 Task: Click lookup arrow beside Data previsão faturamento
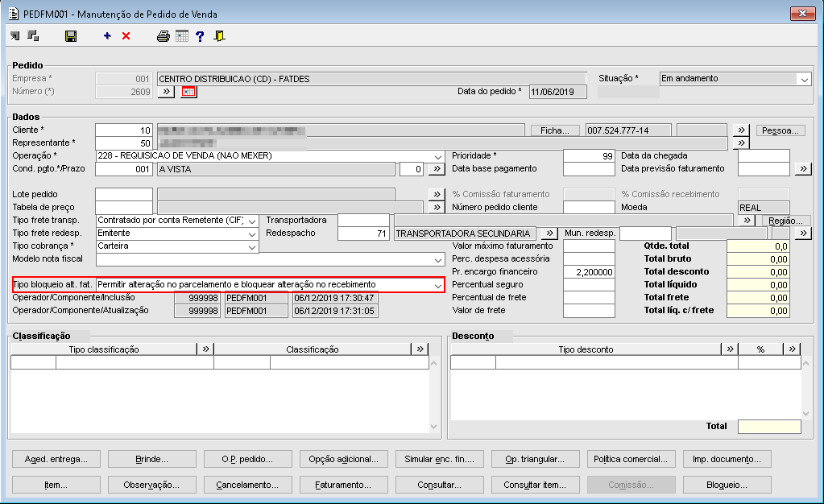point(803,169)
